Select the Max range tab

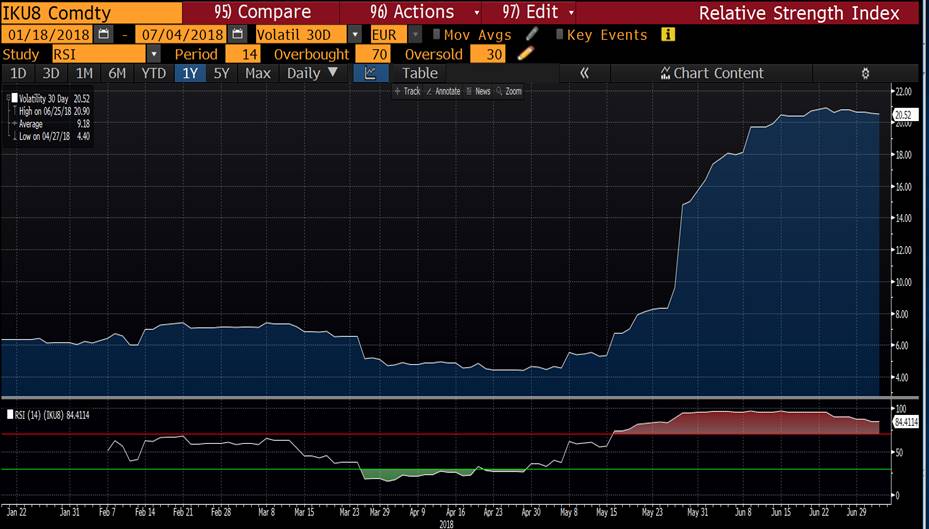pos(258,73)
